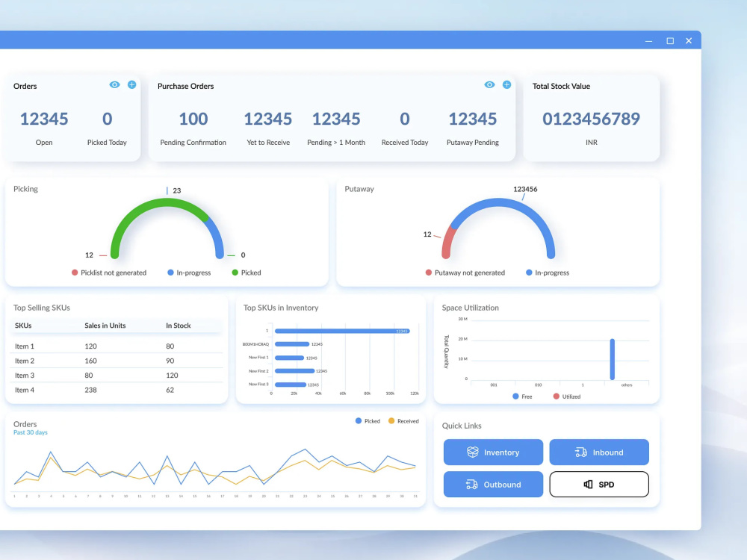This screenshot has width=747, height=560.
Task: Close the dashboard window
Action: pyautogui.click(x=689, y=41)
